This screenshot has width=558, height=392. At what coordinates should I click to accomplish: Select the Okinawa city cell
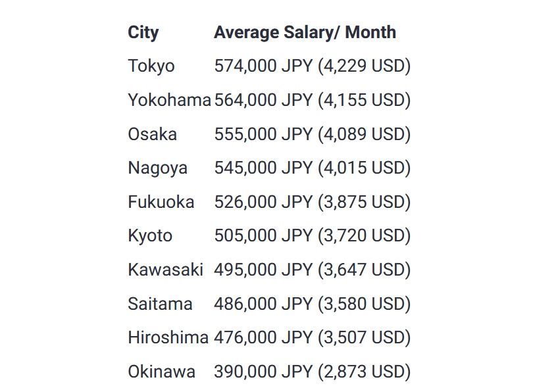pos(162,372)
